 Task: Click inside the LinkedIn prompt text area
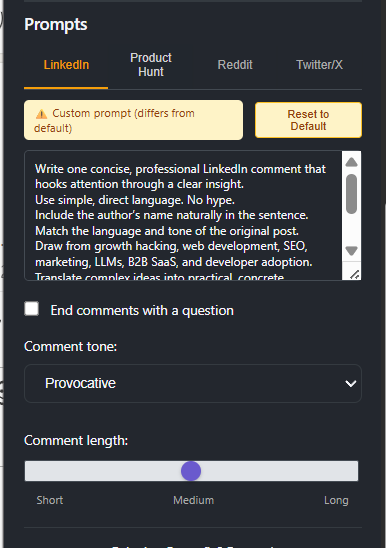[x=183, y=215]
